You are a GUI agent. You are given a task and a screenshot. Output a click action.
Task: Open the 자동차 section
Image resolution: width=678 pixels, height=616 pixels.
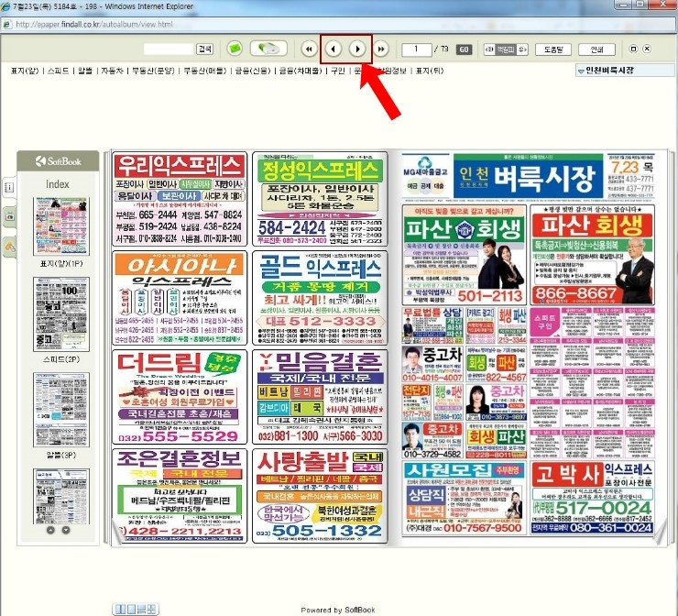(x=112, y=71)
